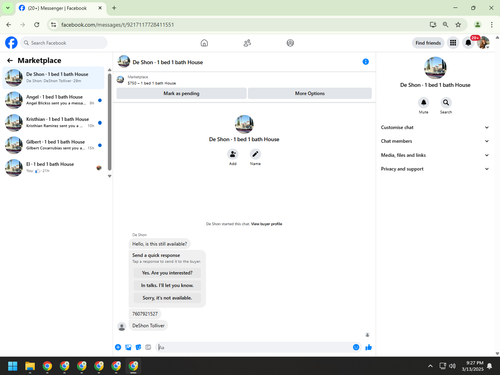Open the taskbar clock and date

473,366
